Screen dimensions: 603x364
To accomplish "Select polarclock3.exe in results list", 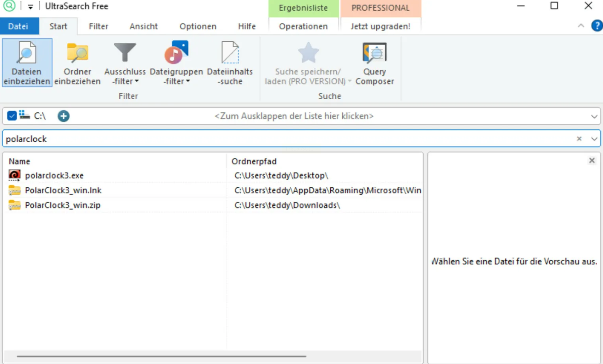I will click(54, 175).
